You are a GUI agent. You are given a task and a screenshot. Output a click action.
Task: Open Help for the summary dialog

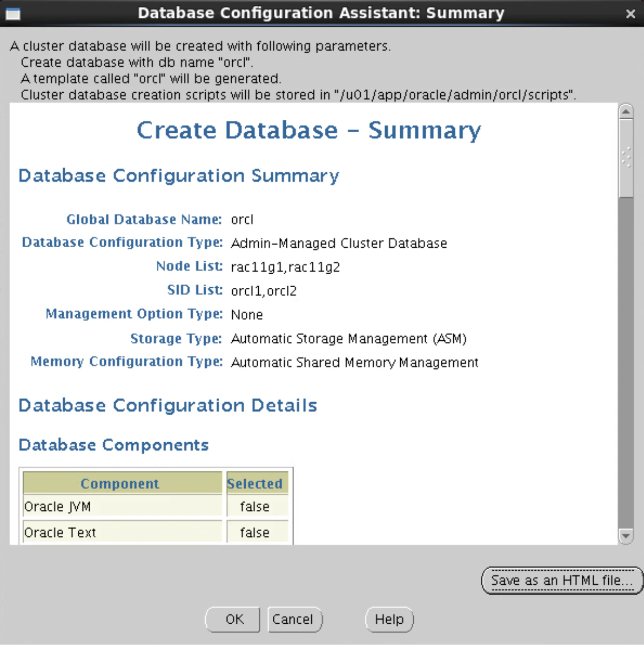(390, 619)
